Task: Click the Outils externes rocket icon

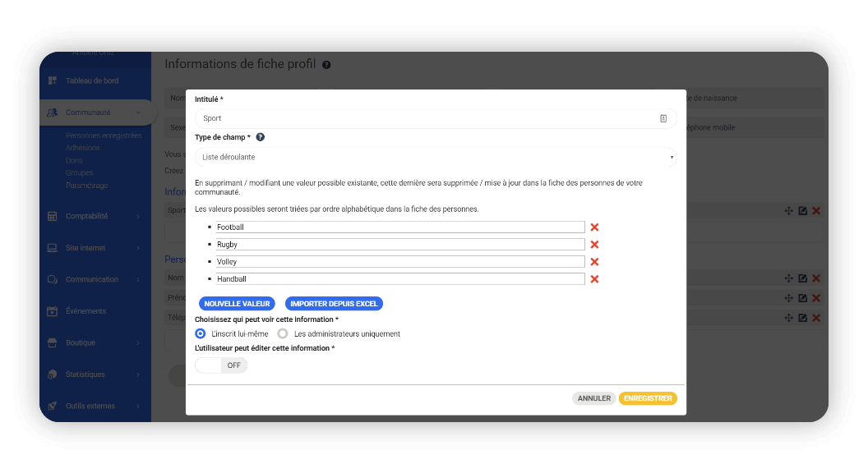Action: (53, 406)
